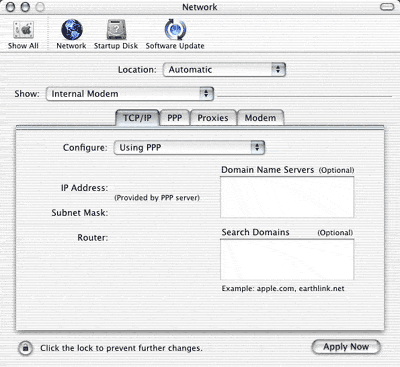Click inside the Search Domains field

[x=287, y=259]
